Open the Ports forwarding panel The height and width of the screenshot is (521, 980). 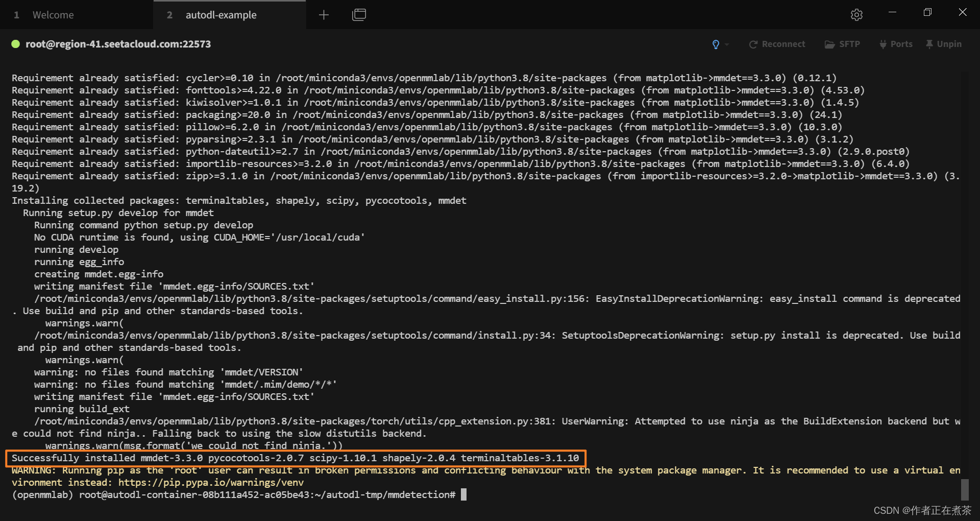[896, 44]
